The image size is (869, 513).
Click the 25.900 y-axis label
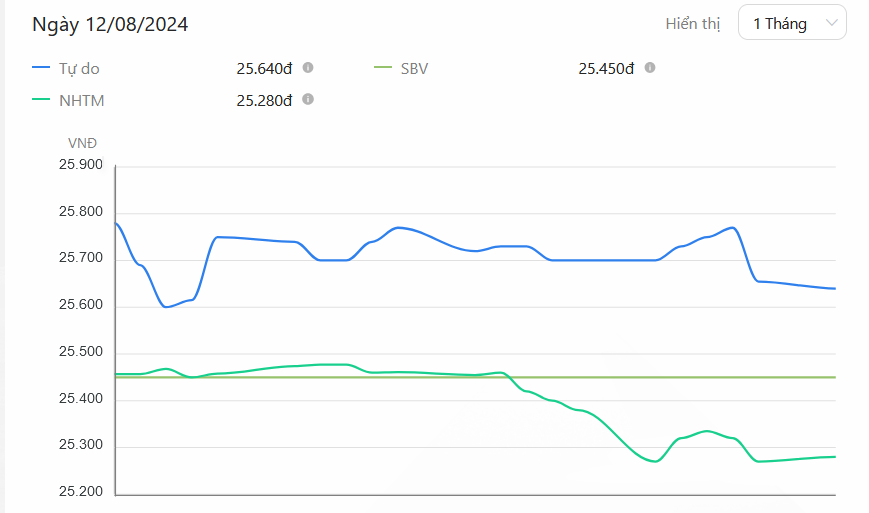[x=81, y=165]
